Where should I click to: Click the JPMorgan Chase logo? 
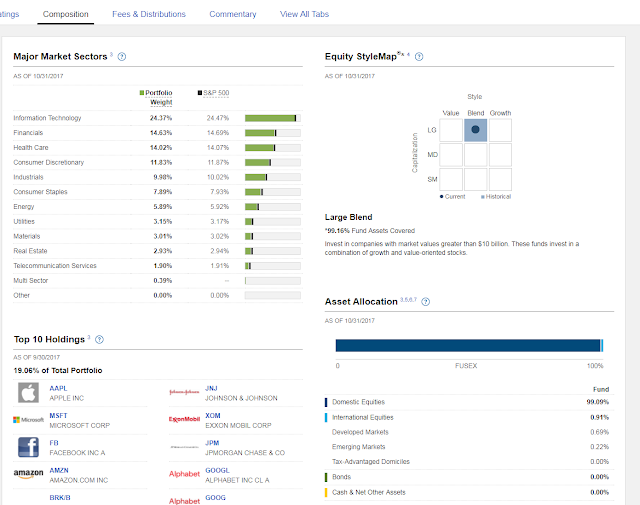point(184,447)
